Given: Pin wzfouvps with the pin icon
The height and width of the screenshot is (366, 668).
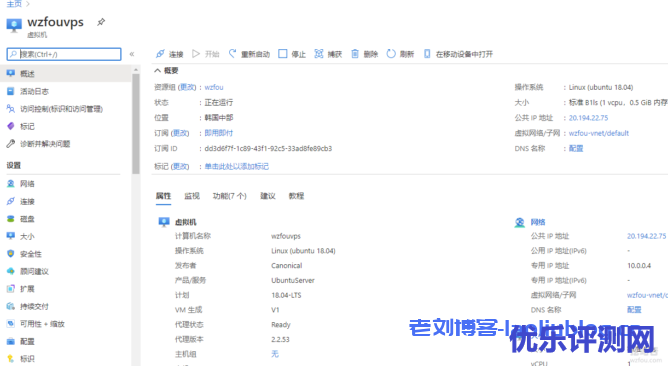Looking at the screenshot, I should [x=101, y=22].
